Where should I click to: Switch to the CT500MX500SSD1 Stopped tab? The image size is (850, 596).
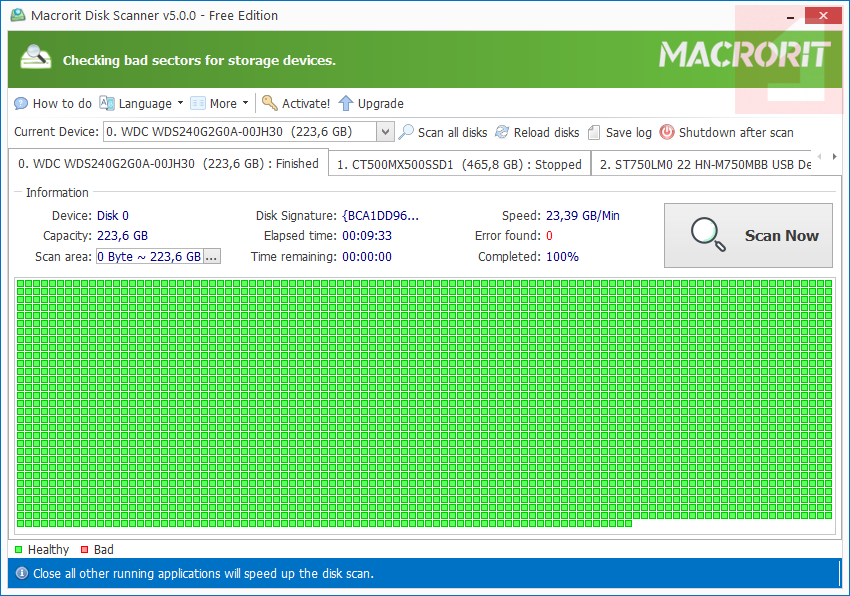click(459, 164)
